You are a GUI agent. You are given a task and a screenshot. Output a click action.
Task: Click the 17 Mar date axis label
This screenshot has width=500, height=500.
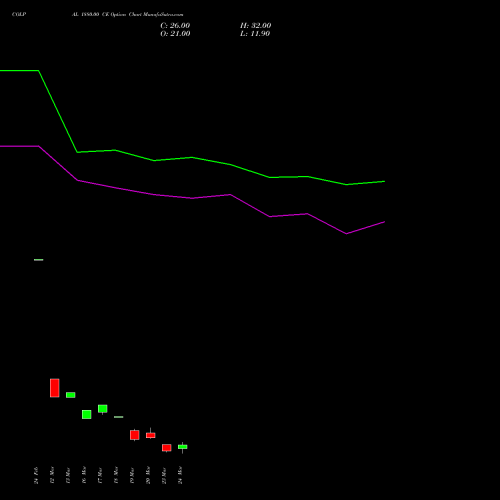tap(100, 476)
